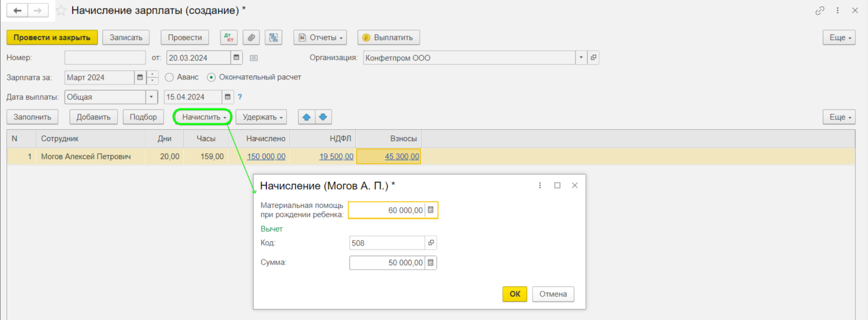Open calendar for the document date 20.03.2024
The width and height of the screenshot is (868, 320).
[236, 57]
